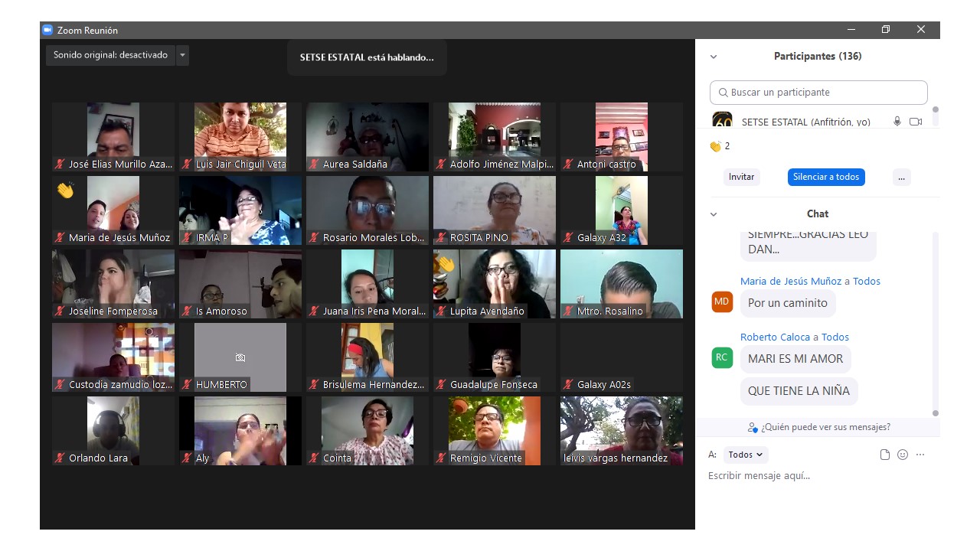Viewport: 980px width, 551px height.
Task: Click the Invitar button
Action: (x=741, y=177)
